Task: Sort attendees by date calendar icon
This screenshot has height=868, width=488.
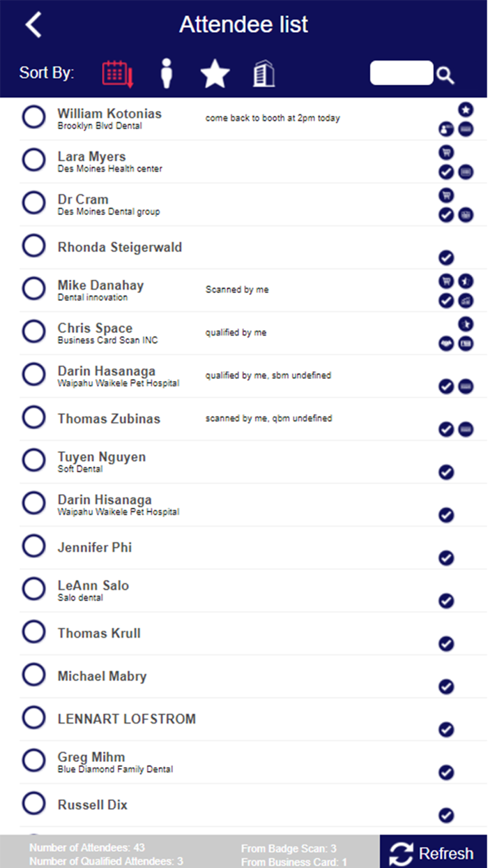Action: pyautogui.click(x=117, y=73)
